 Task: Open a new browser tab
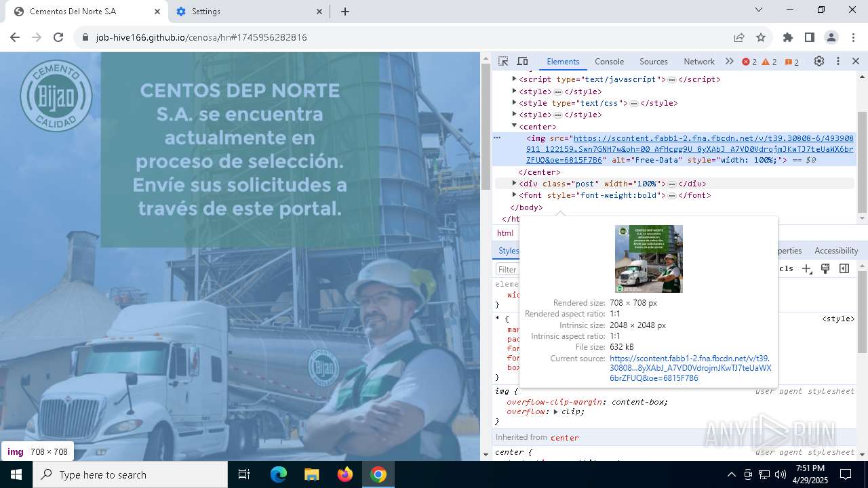click(x=345, y=12)
